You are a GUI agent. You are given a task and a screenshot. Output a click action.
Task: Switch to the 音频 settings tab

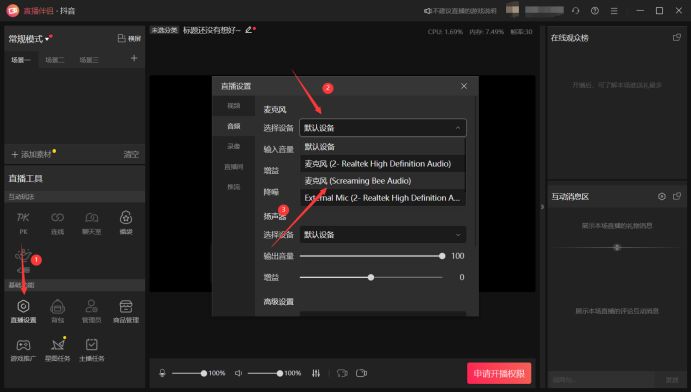tap(234, 126)
